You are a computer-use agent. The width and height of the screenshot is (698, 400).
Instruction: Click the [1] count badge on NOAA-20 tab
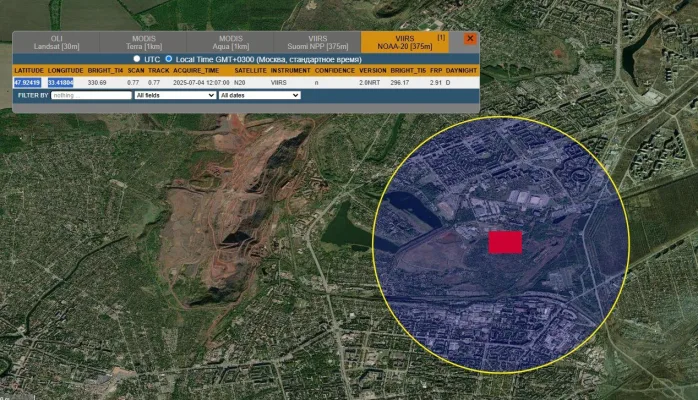pos(441,37)
